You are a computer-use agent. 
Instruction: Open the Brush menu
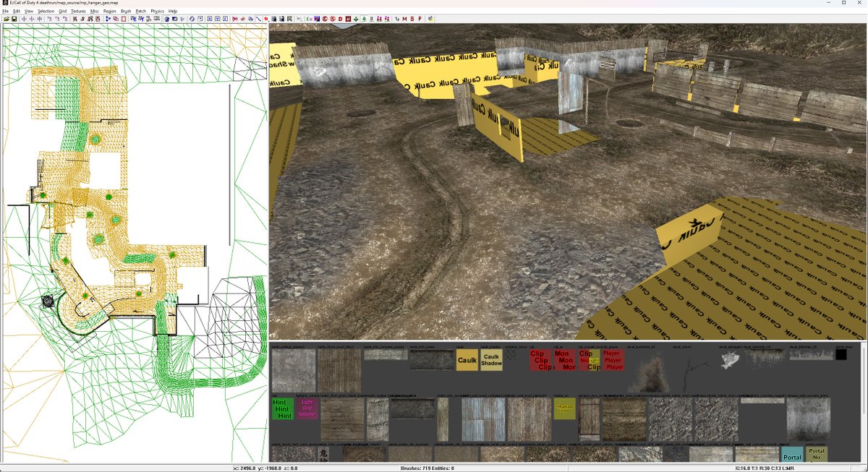126,12
